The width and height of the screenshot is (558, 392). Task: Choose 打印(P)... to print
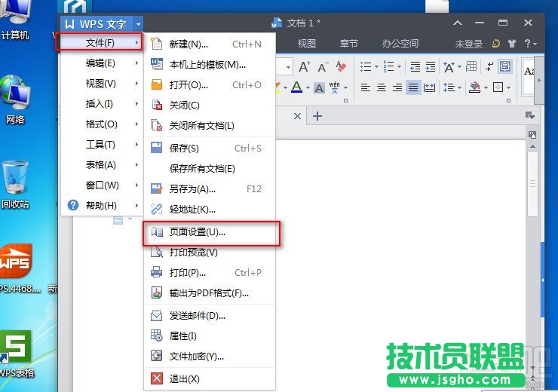tap(210, 272)
